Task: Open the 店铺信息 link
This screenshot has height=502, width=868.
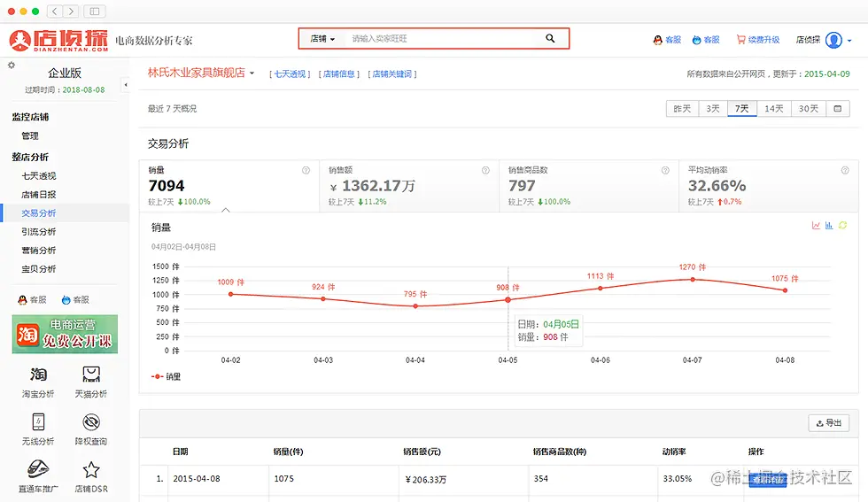Action: (338, 73)
